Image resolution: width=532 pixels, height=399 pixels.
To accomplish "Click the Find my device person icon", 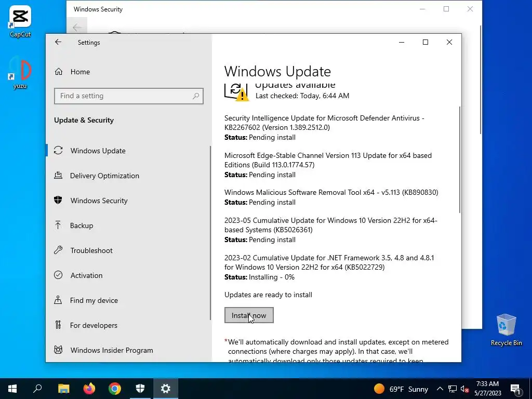I will [58, 300].
